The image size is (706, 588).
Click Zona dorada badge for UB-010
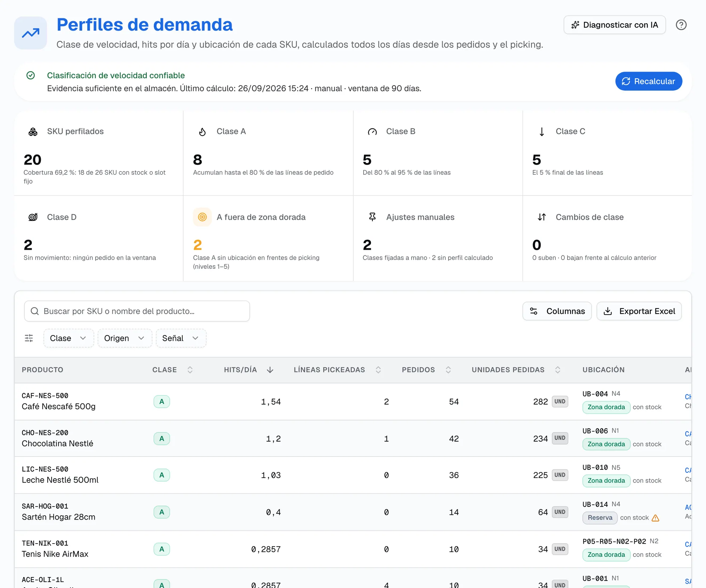pos(606,481)
